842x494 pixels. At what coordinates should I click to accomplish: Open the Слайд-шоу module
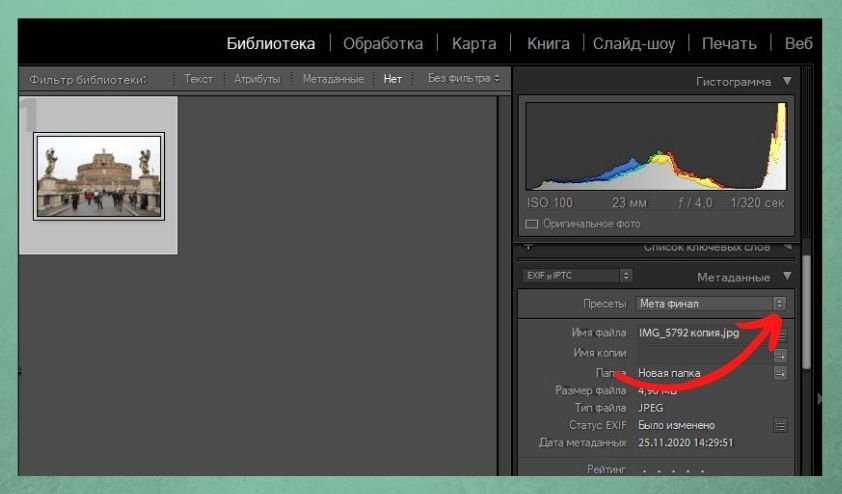coord(634,43)
